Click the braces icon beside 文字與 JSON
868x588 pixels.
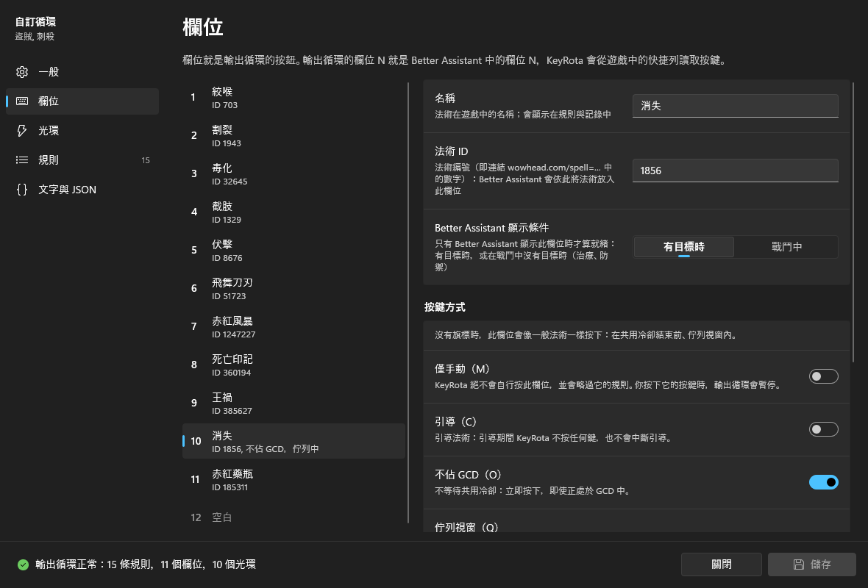tap(22, 189)
